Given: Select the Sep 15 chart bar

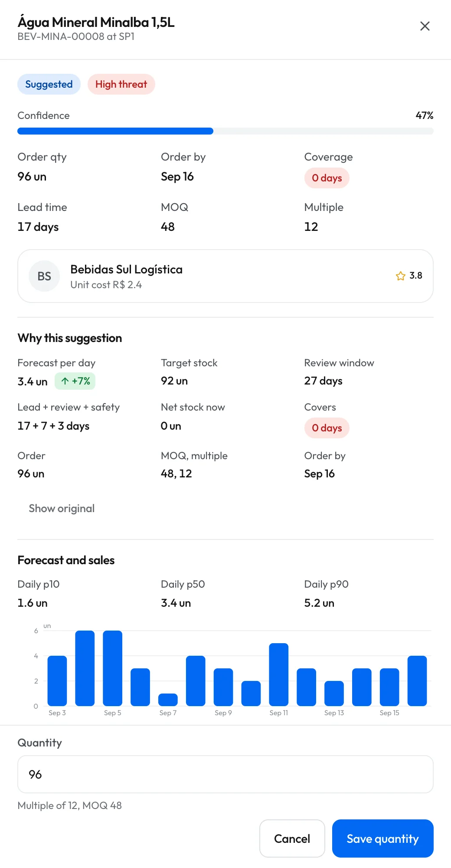Looking at the screenshot, I should (x=389, y=687).
